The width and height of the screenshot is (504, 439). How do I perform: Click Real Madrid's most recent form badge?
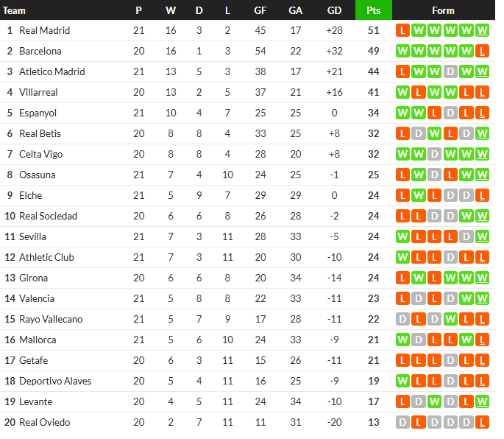tap(482, 31)
